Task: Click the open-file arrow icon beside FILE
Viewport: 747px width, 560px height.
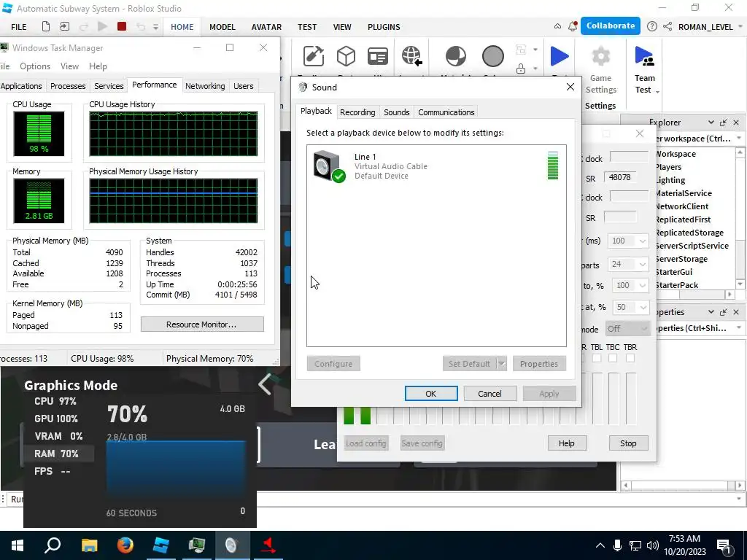Action: (64, 27)
